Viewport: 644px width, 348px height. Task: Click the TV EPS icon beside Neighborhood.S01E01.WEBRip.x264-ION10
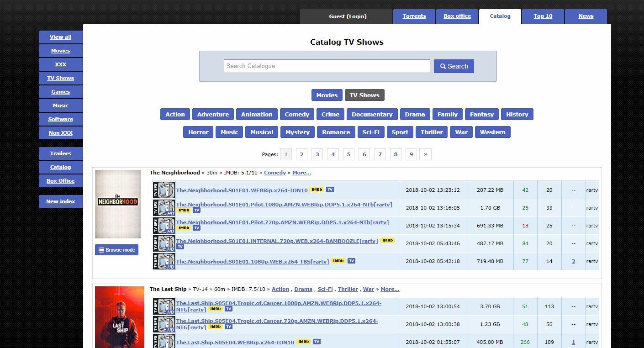164,190
